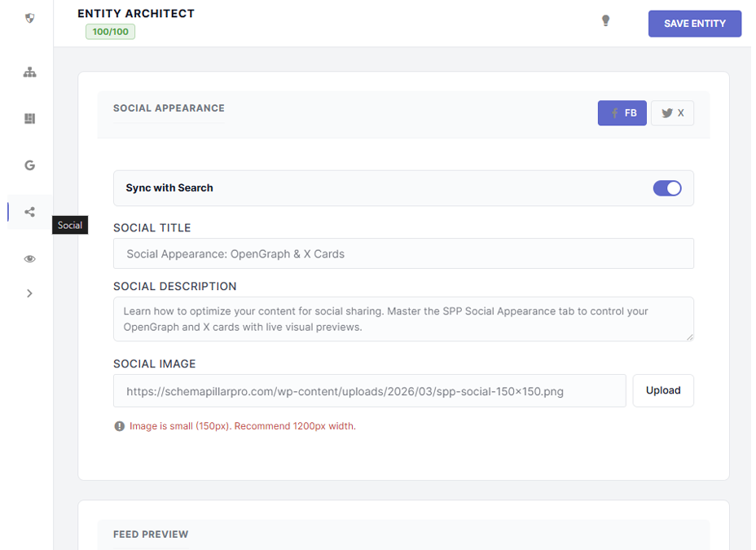Screen dimensions: 756x550
Task: Click the 100/100 score badge
Action: (109, 32)
